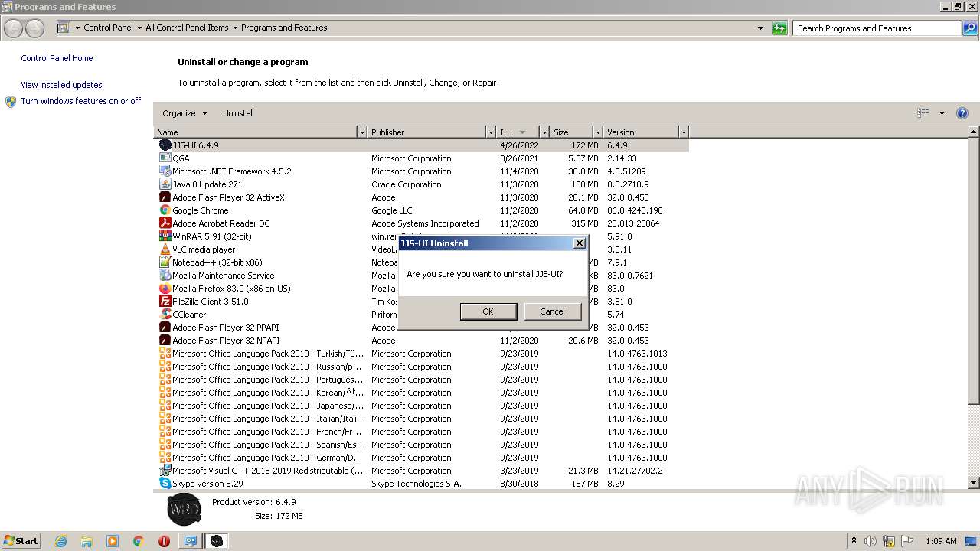This screenshot has width=980, height=551.
Task: Click the WinRAR 5.91 icon
Action: [165, 236]
